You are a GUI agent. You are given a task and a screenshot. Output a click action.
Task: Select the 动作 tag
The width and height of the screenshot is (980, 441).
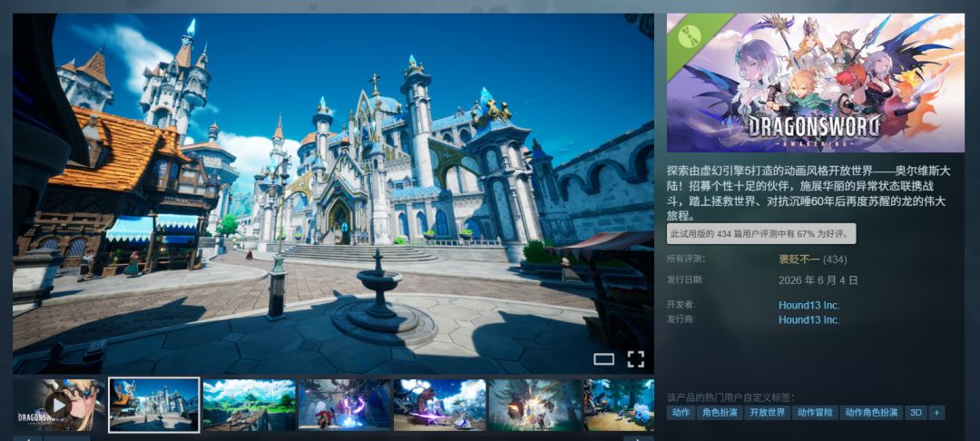pyautogui.click(x=681, y=413)
